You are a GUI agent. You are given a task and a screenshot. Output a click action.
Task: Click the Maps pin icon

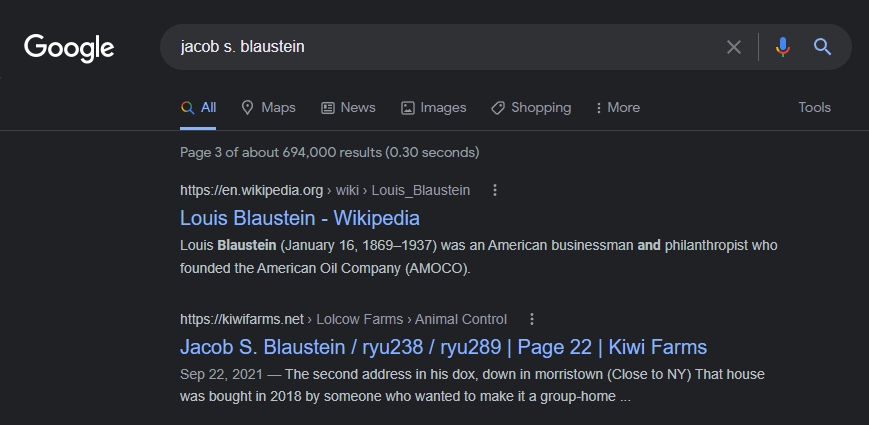coord(247,108)
